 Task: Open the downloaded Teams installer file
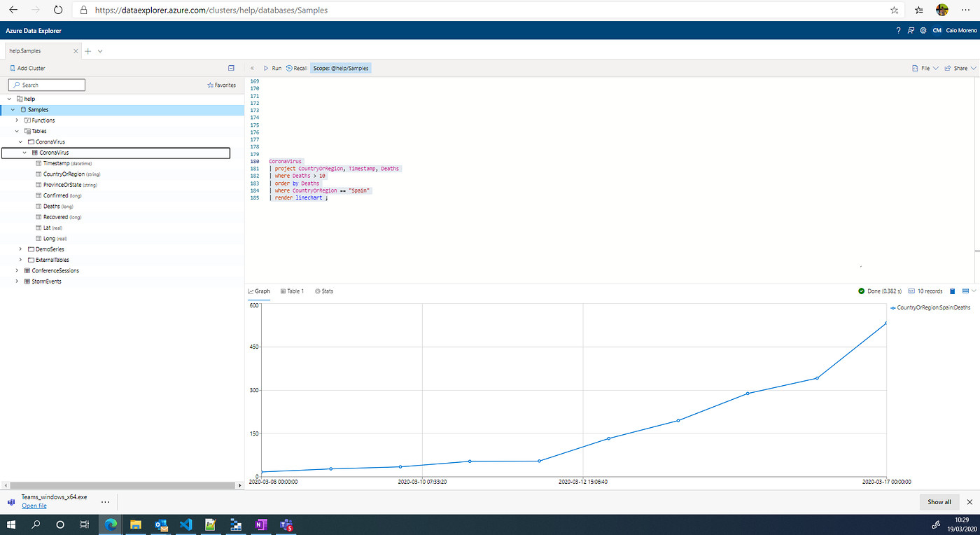coord(34,505)
